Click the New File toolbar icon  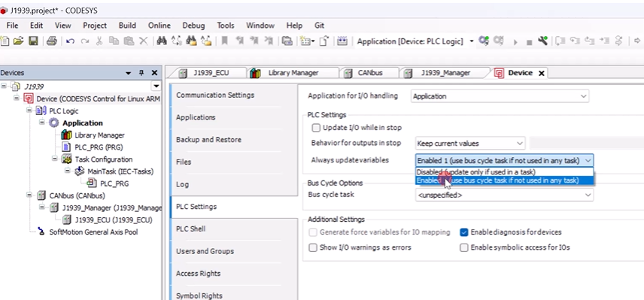[5, 41]
